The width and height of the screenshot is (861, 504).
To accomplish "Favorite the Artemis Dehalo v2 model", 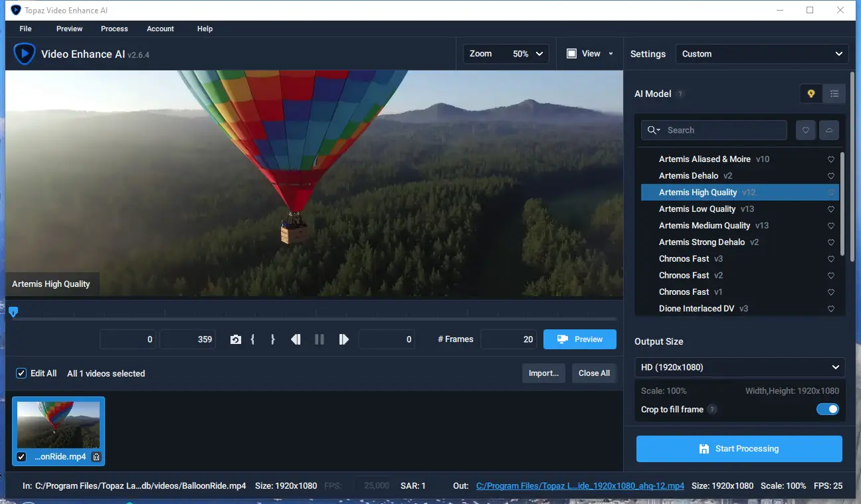I will click(831, 176).
